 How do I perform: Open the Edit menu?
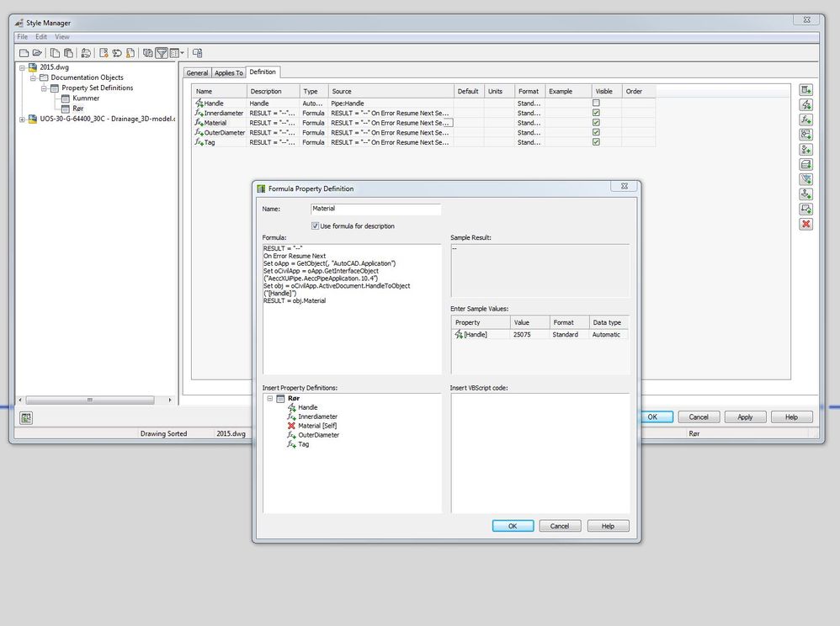41,37
